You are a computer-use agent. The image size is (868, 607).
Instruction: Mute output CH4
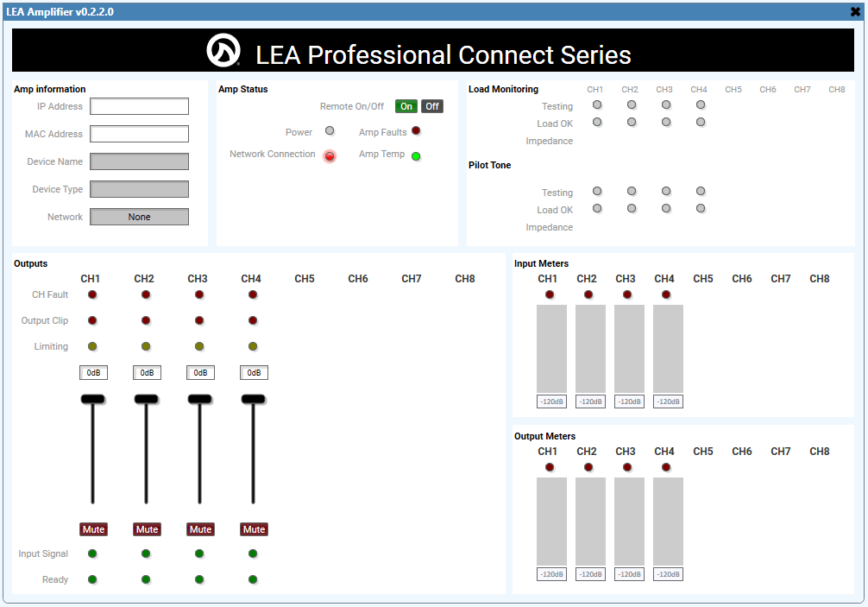(254, 529)
